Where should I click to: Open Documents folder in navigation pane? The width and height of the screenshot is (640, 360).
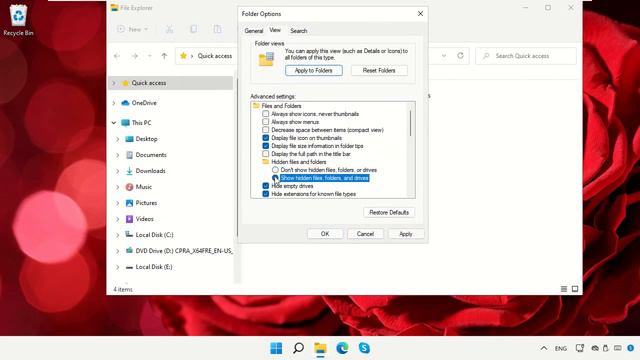tap(151, 155)
